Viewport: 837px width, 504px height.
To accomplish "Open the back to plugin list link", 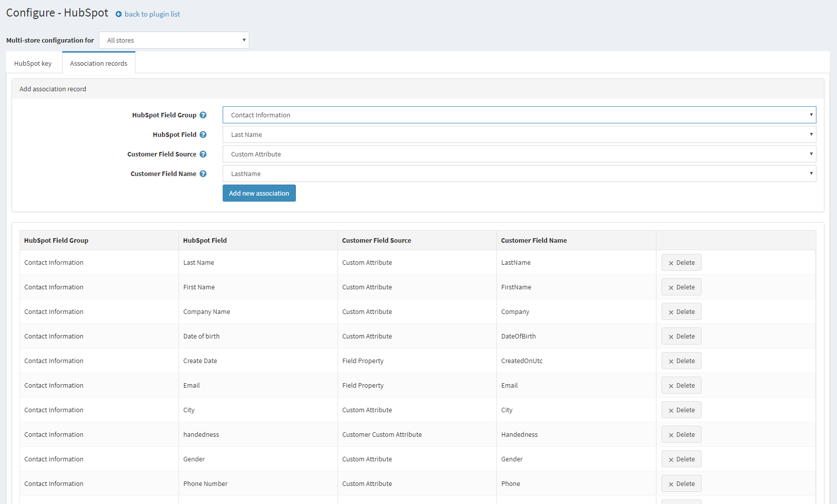I will click(151, 14).
